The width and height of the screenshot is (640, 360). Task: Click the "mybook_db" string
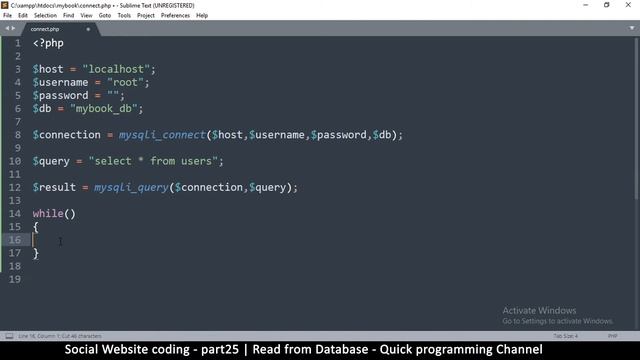(104, 109)
